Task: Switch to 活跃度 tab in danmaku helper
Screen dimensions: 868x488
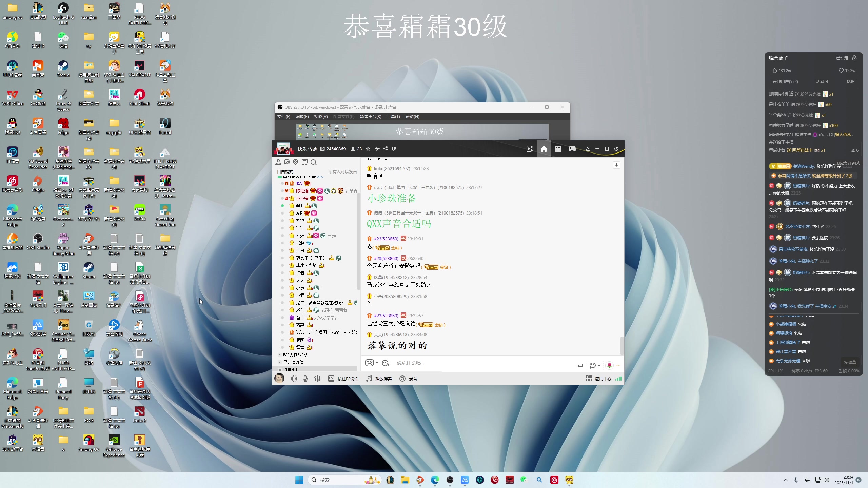Action: [x=822, y=82]
